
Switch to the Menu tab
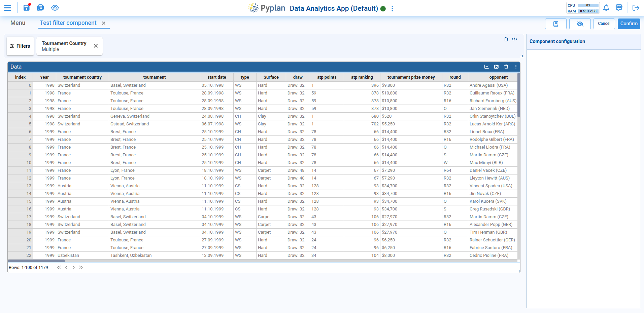click(18, 23)
